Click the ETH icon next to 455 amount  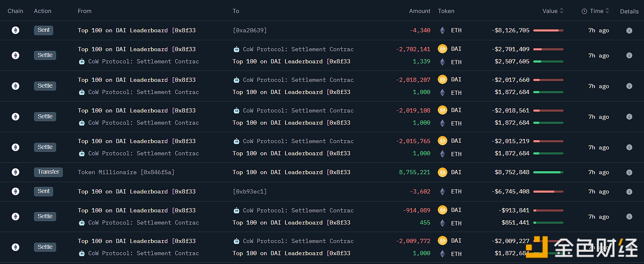(x=442, y=223)
